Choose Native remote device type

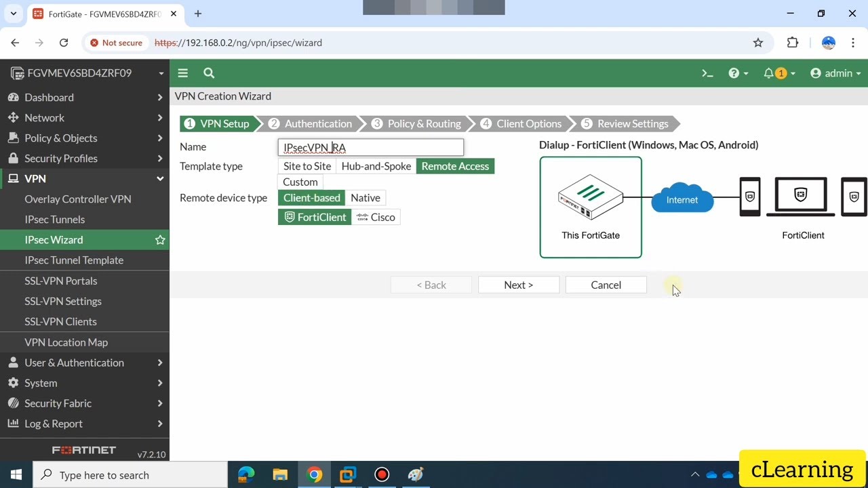coord(366,198)
